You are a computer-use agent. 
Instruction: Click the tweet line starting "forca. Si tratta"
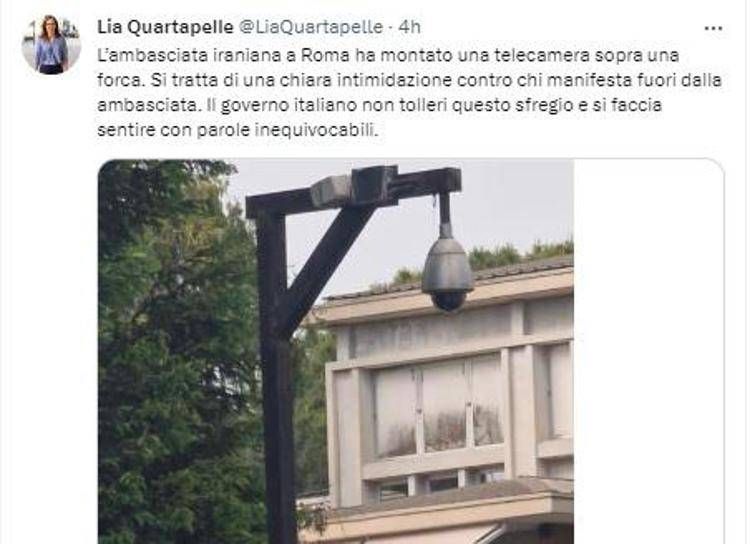coord(409,80)
